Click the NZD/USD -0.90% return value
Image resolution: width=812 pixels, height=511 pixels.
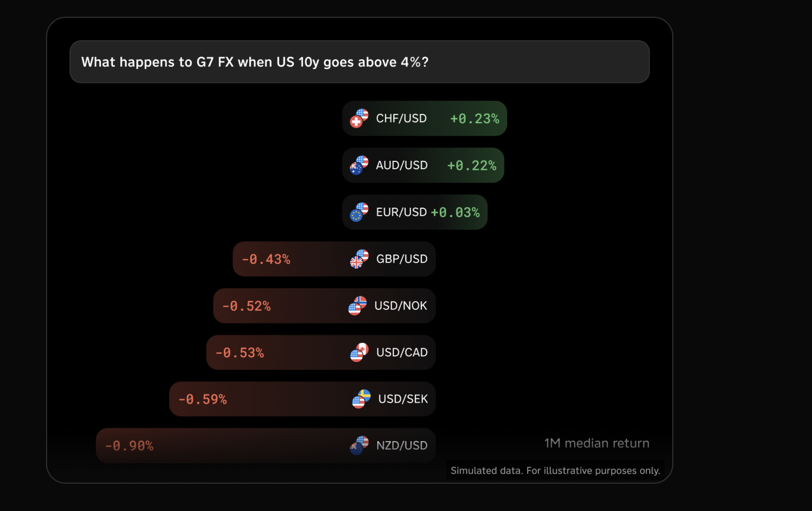[129, 446]
